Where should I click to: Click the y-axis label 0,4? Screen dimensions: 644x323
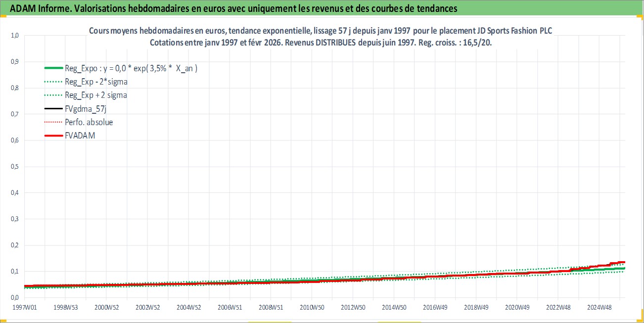[x=14, y=193]
